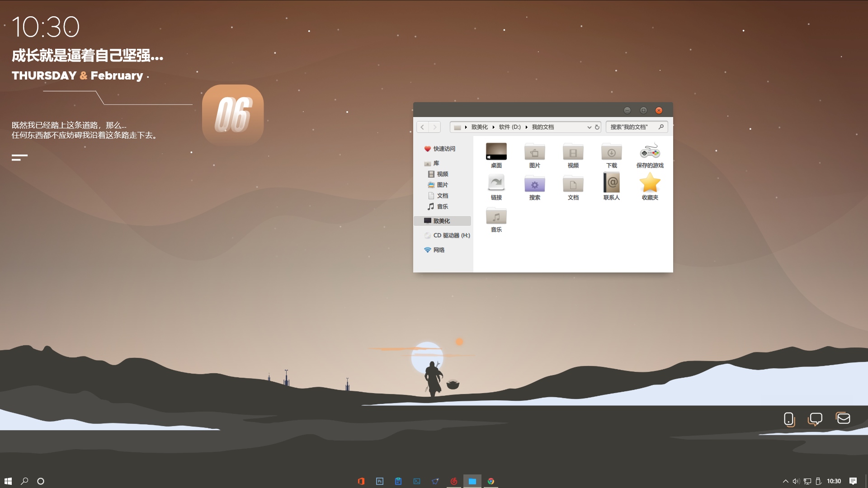Image resolution: width=868 pixels, height=488 pixels.
Task: Expand the arrow before 致美化 breadcrumb
Action: (x=466, y=127)
